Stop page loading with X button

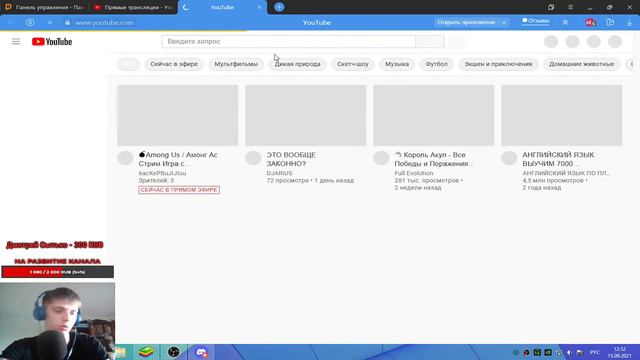(x=50, y=22)
